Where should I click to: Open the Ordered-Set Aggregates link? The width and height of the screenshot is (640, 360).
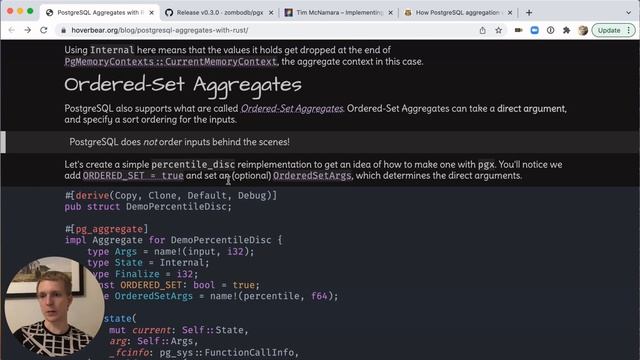point(292,109)
